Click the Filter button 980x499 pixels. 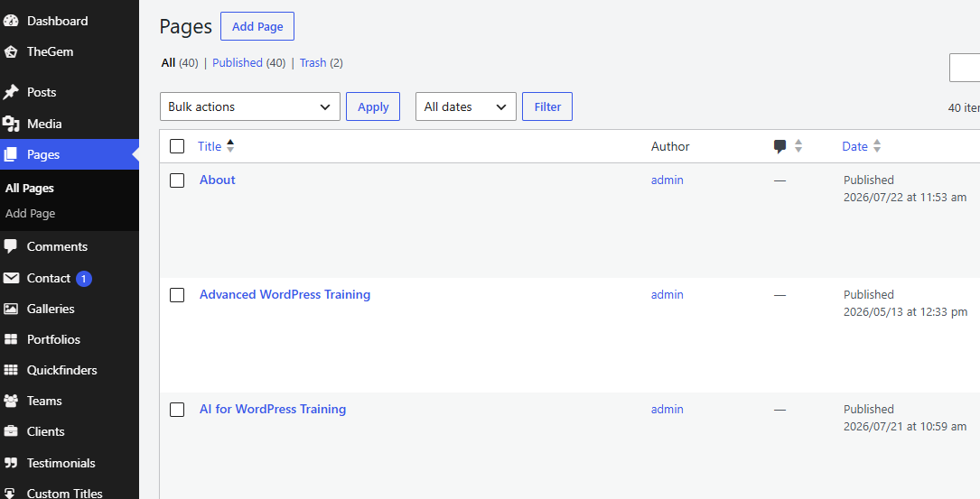(x=547, y=106)
